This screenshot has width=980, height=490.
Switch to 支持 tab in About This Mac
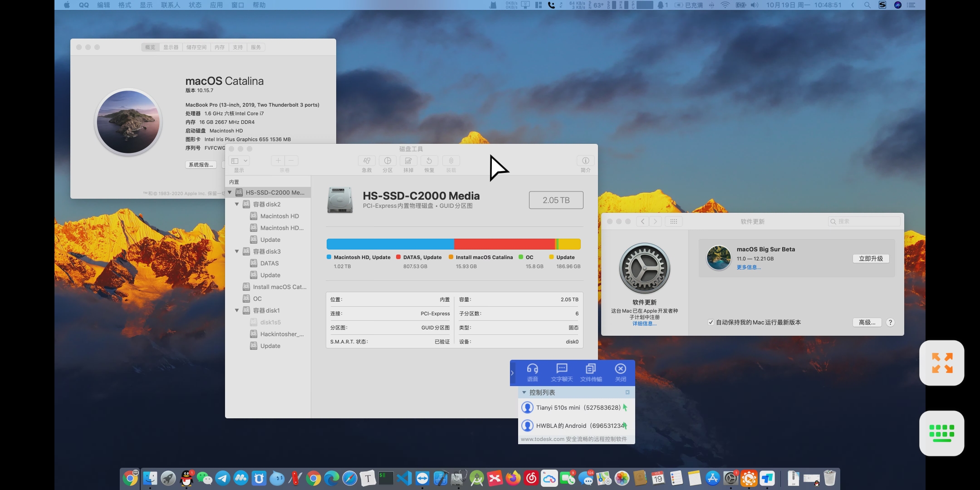coord(238,47)
